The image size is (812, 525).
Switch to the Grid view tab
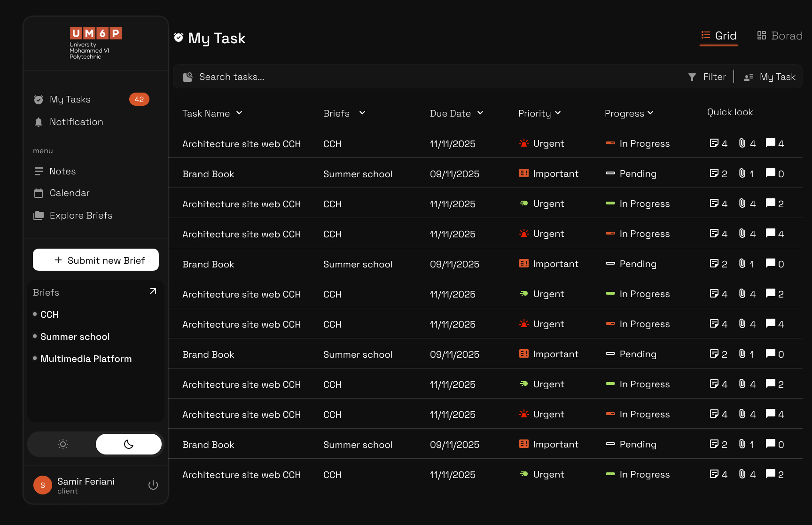pyautogui.click(x=718, y=36)
